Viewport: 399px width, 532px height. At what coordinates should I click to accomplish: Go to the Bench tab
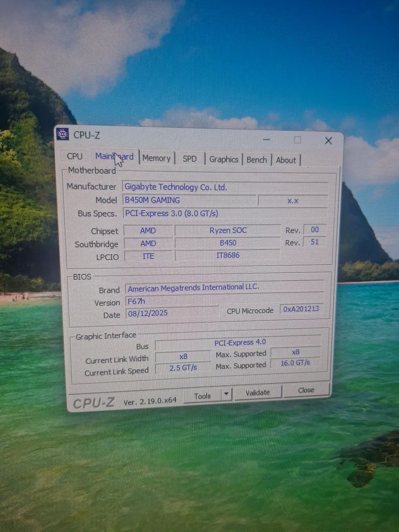click(256, 160)
